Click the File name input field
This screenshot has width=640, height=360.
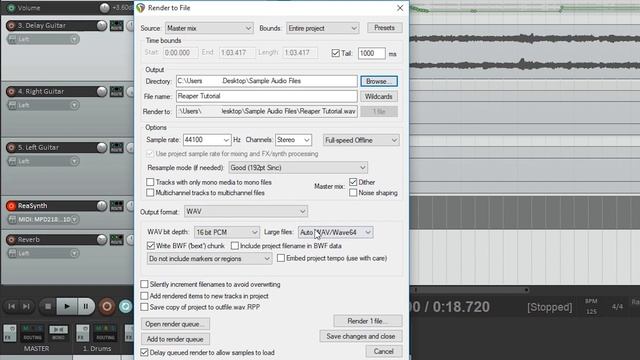point(267,96)
